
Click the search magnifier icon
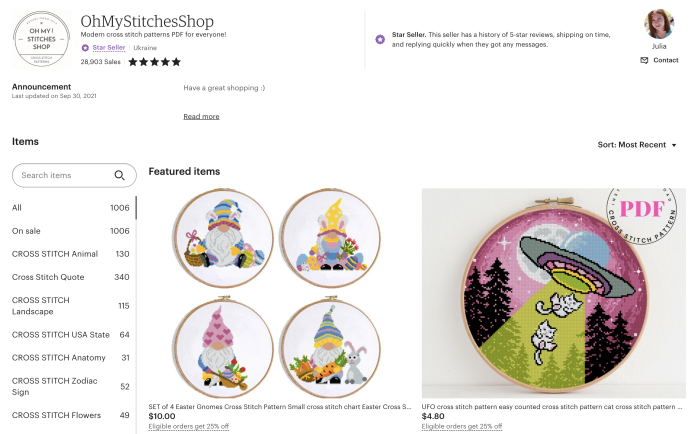[119, 175]
